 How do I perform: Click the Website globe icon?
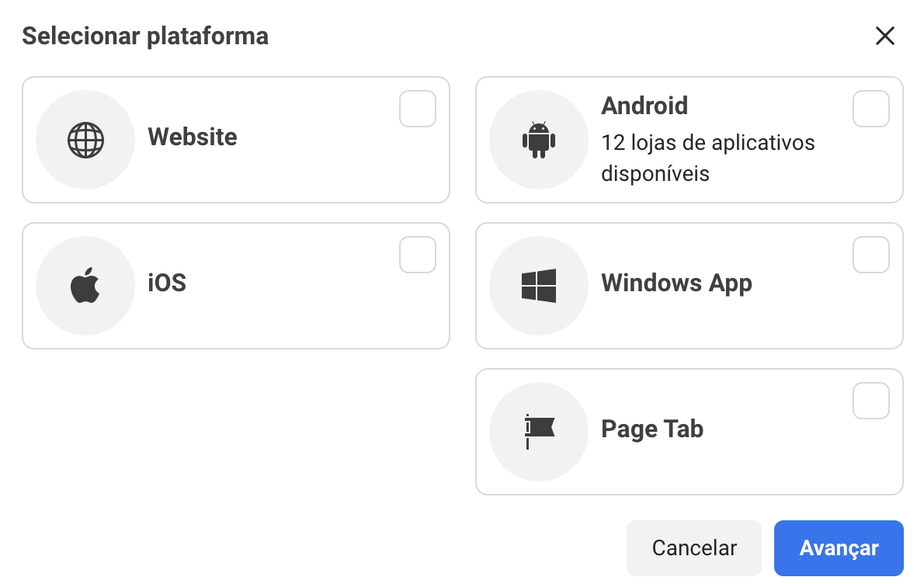[x=85, y=141]
